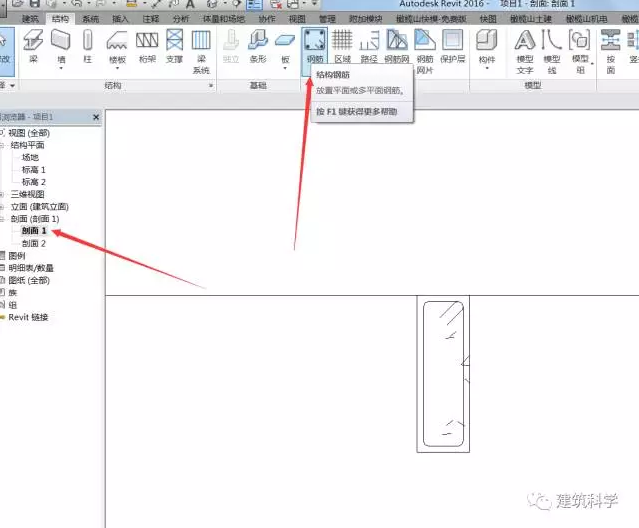Viewport: 639px width, 528px height.
Task: Click the Text 'A' icon in quick access toolbar
Action: click(x=190, y=4)
